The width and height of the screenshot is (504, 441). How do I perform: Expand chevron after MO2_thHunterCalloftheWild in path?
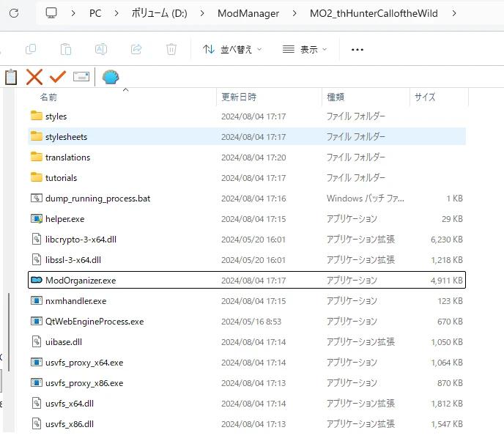click(455, 13)
